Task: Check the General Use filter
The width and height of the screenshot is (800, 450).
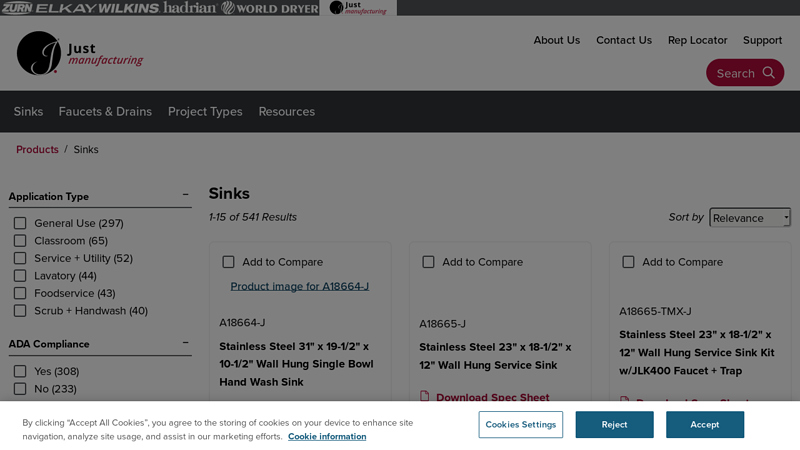Action: click(20, 223)
